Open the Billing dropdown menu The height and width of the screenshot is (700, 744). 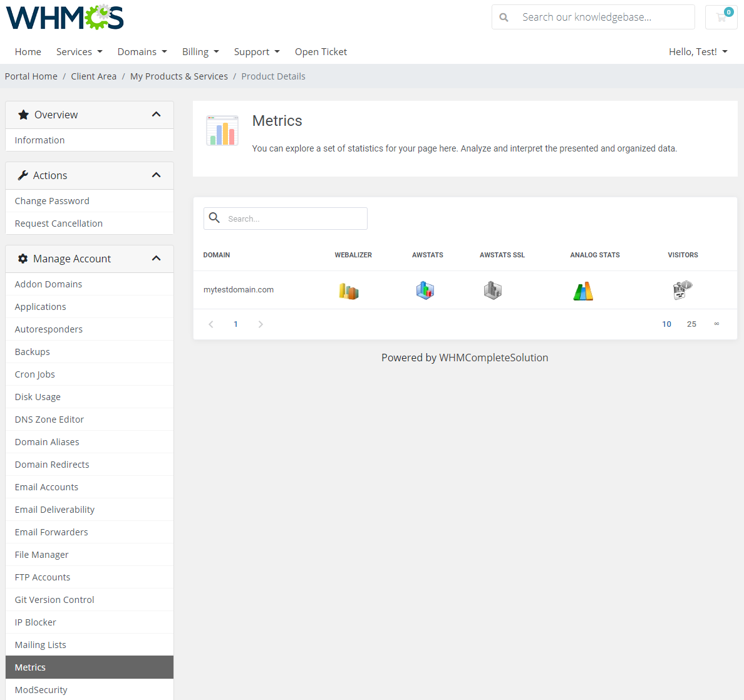tap(200, 51)
